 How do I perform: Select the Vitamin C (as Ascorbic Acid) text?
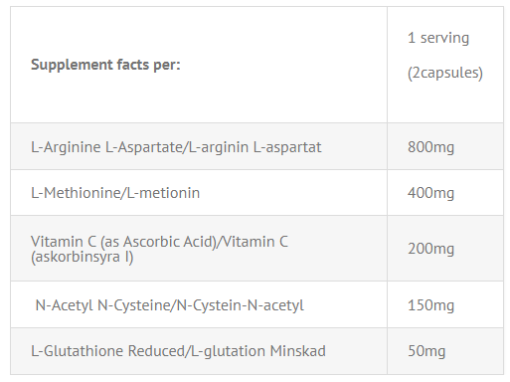click(124, 242)
